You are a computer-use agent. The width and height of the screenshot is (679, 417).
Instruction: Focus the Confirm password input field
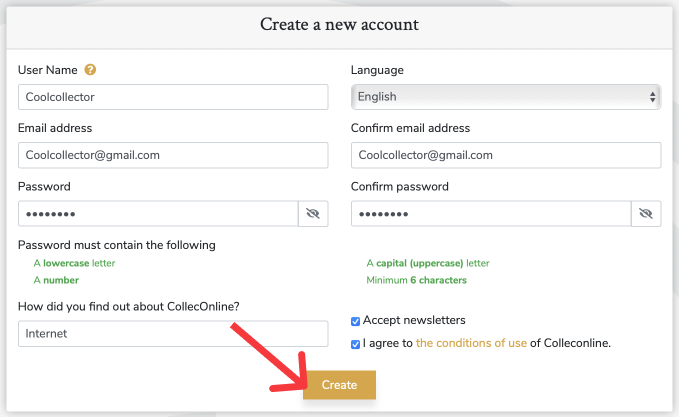pyautogui.click(x=491, y=213)
